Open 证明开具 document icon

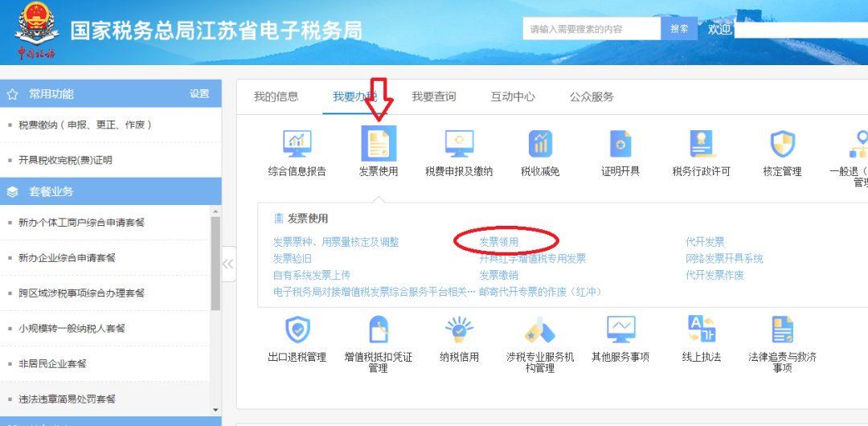(620, 144)
